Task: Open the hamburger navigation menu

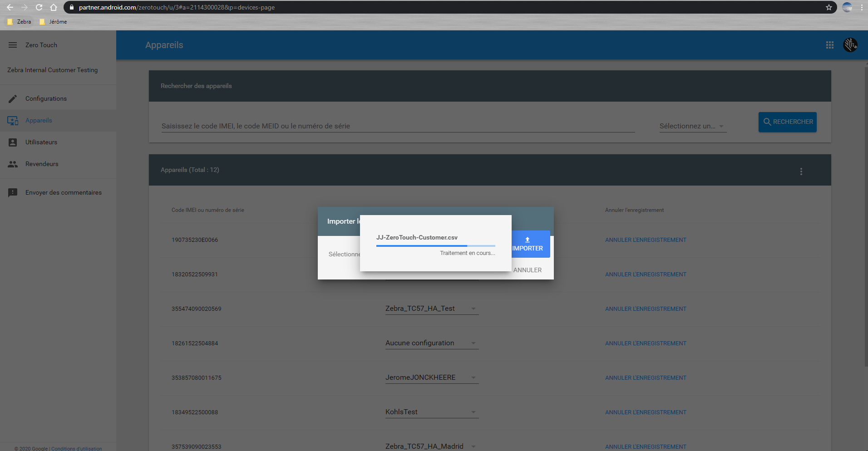Action: tap(13, 45)
